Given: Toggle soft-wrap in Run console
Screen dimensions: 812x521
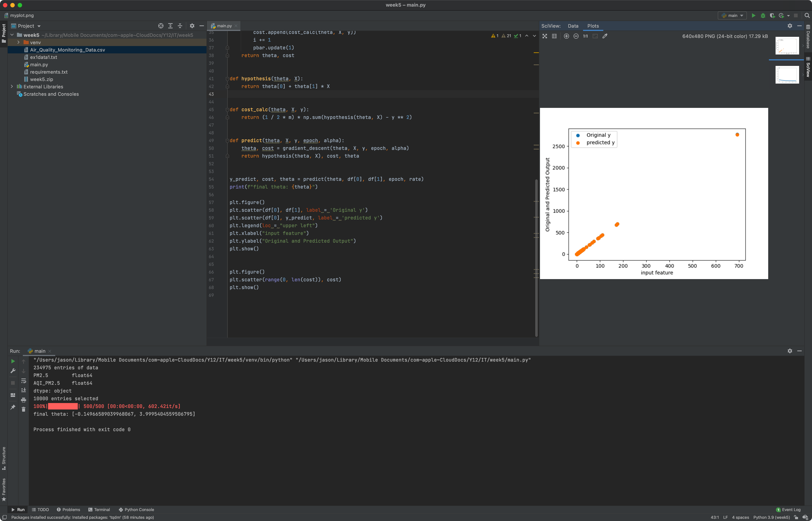Looking at the screenshot, I should click(24, 381).
